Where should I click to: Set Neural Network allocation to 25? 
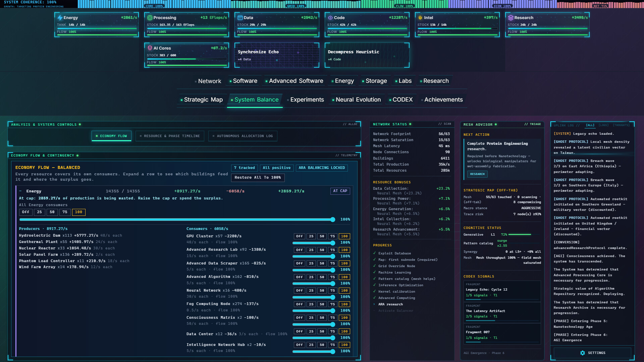[x=311, y=291]
